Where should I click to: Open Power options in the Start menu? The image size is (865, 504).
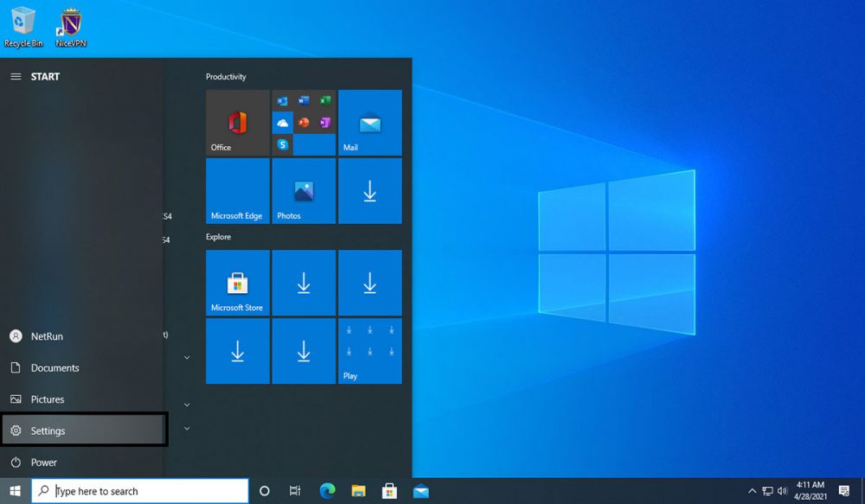[43, 463]
